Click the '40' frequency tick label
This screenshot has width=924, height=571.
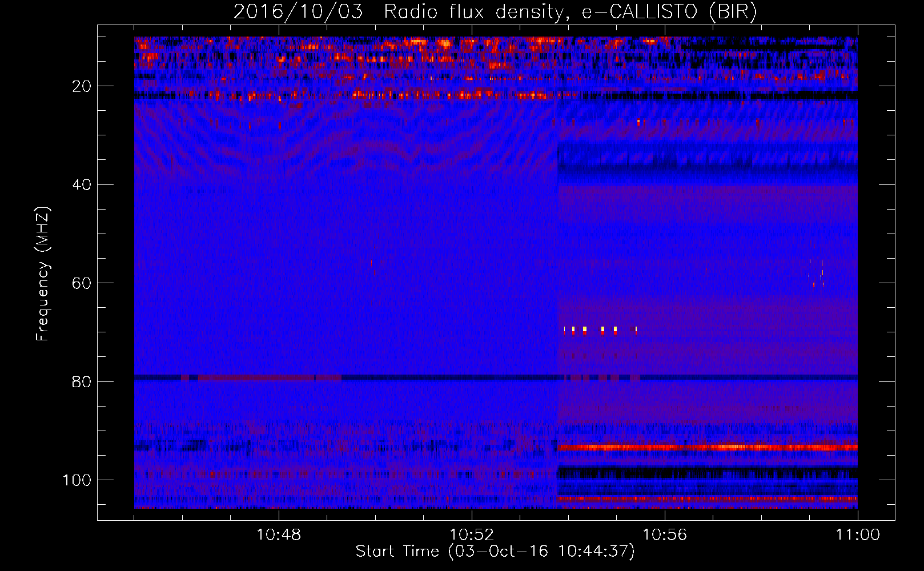click(x=82, y=185)
